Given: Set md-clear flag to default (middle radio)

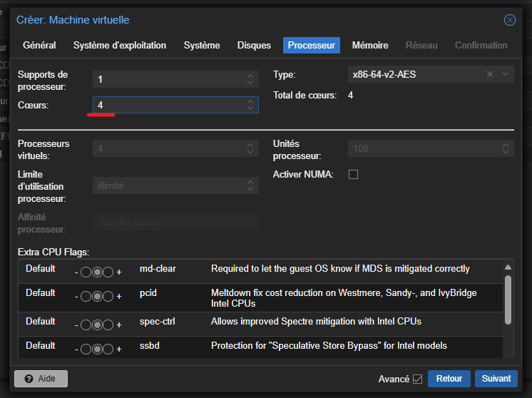Looking at the screenshot, I should point(97,272).
